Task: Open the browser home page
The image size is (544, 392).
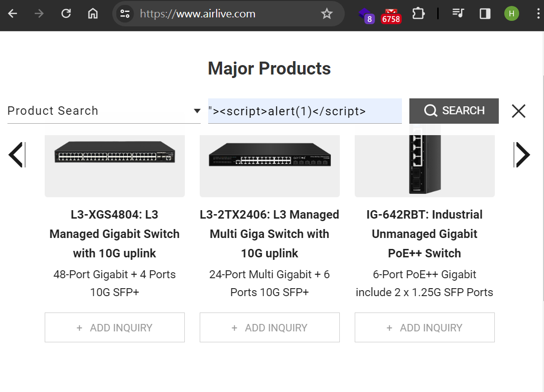Action: pos(92,14)
